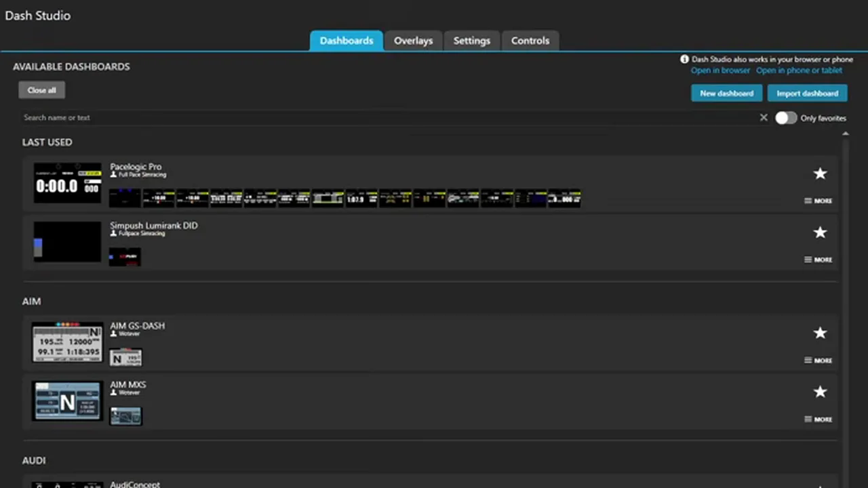This screenshot has height=488, width=868.
Task: Click the Pacelogic Pro title text
Action: point(136,167)
